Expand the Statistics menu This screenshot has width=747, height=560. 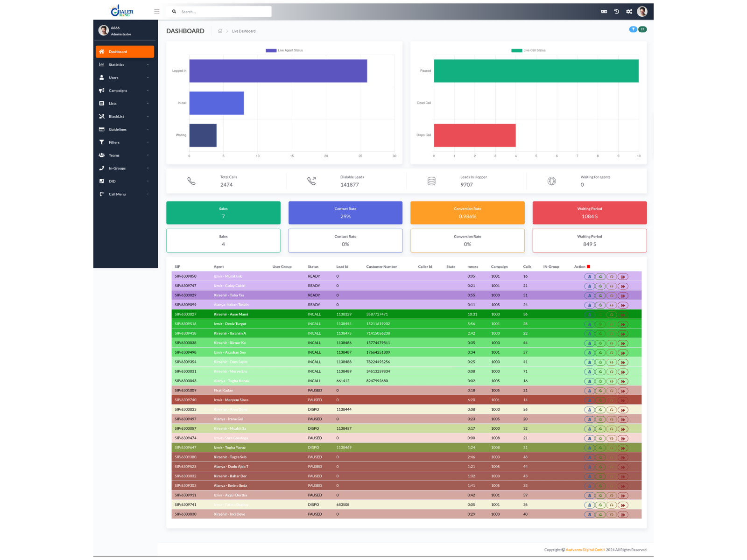click(x=116, y=64)
